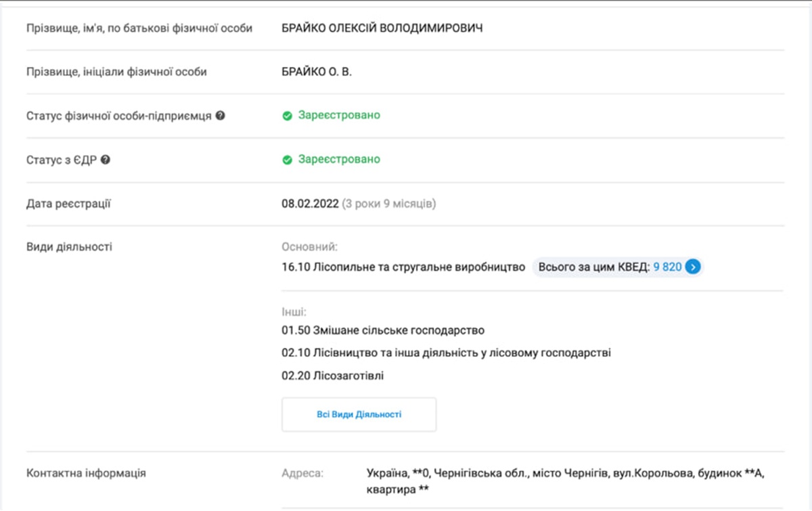Click the Контактна інформація section label
The height and width of the screenshot is (511, 812).
coord(86,473)
